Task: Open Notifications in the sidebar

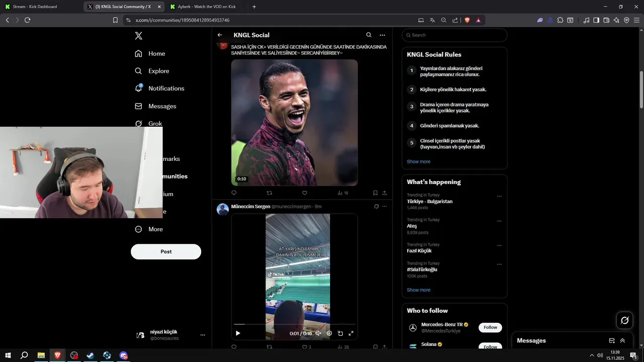Action: point(159,88)
